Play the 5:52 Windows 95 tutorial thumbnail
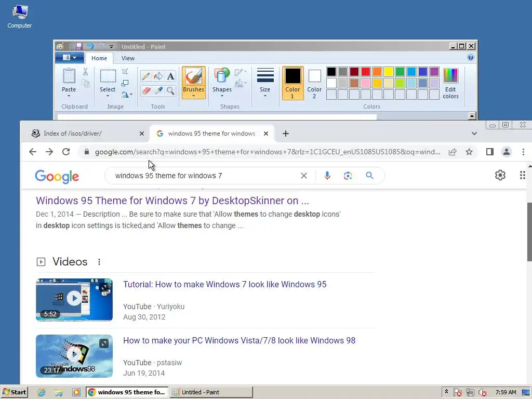This screenshot has width=532, height=399. 74,300
